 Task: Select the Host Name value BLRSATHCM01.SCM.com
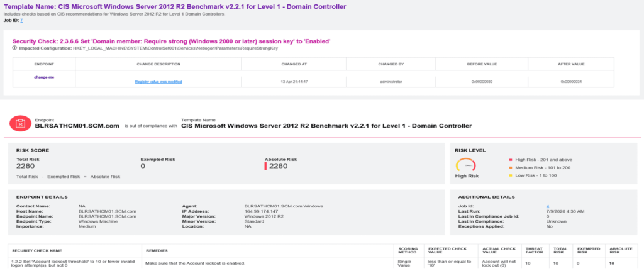(x=107, y=211)
